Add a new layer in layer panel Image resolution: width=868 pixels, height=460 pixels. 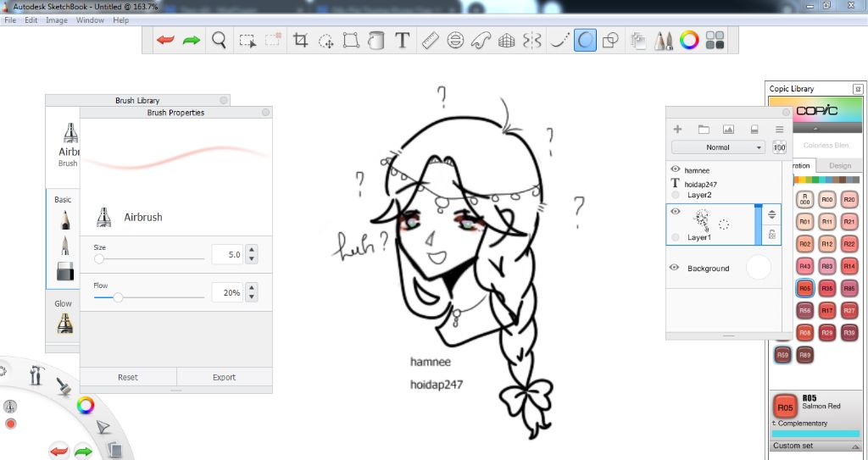point(677,129)
